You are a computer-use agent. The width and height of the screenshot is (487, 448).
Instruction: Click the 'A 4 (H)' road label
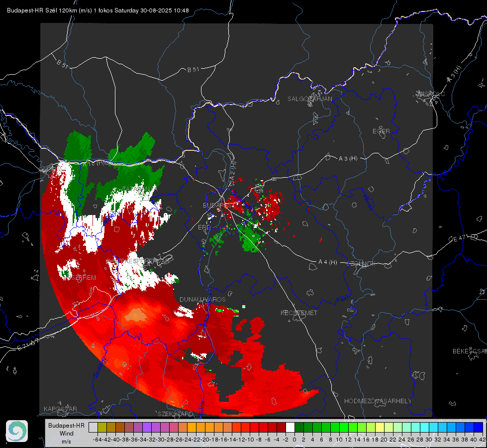[328, 262]
